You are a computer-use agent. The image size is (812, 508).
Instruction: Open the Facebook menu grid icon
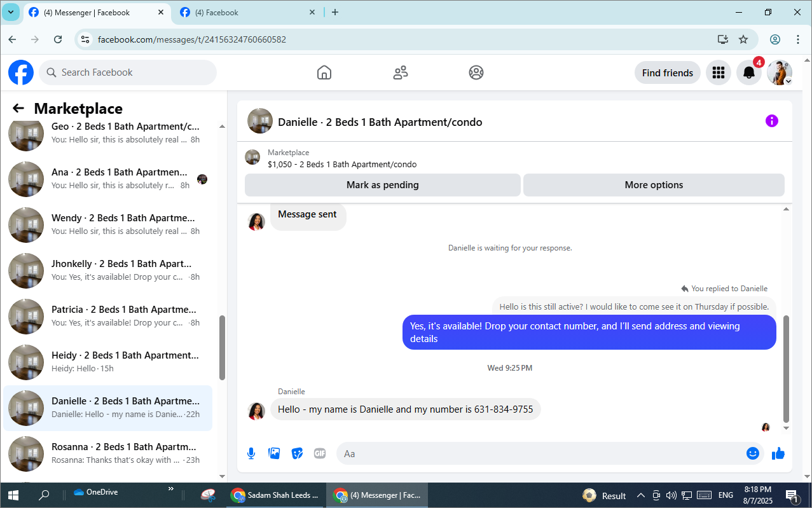point(719,72)
